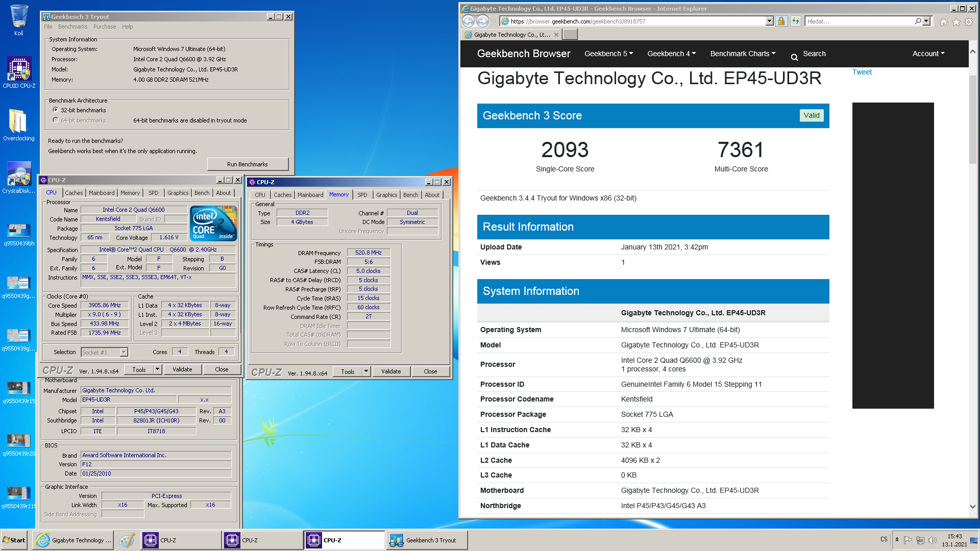The height and width of the screenshot is (551, 980).
Task: Open a new tab in Internet Explorer
Action: pos(570,34)
